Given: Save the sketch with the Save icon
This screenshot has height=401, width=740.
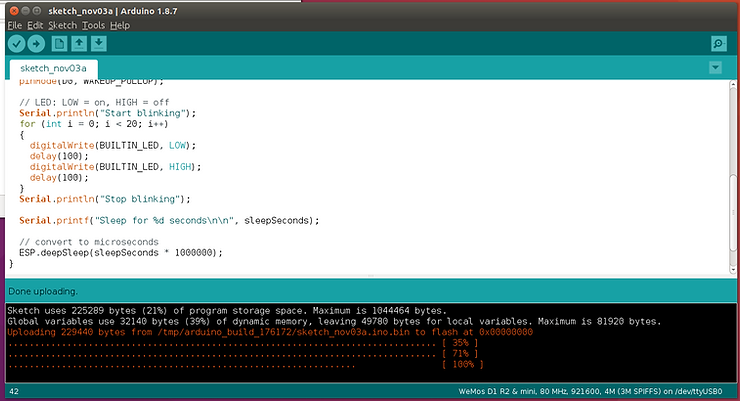Looking at the screenshot, I should click(99, 44).
